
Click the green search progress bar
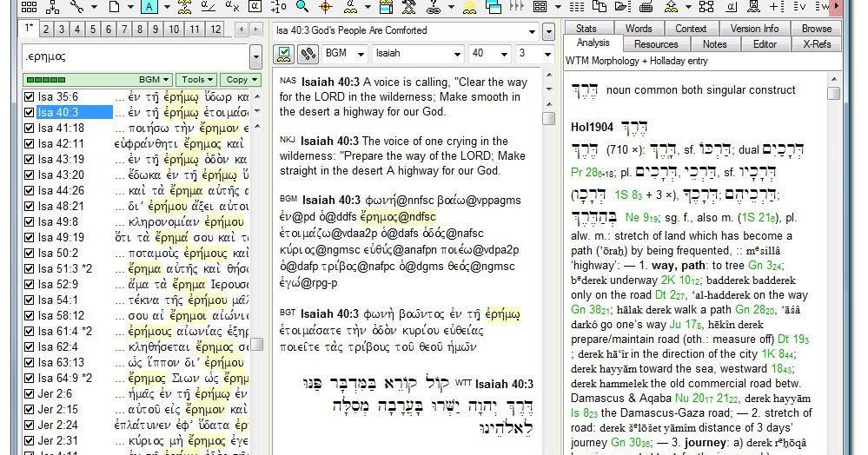[x=47, y=80]
